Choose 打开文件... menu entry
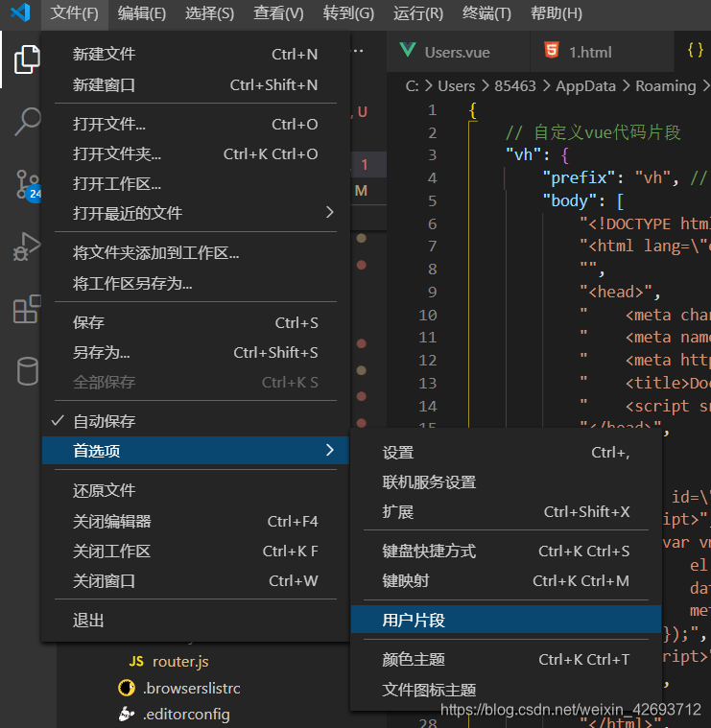 click(x=196, y=124)
